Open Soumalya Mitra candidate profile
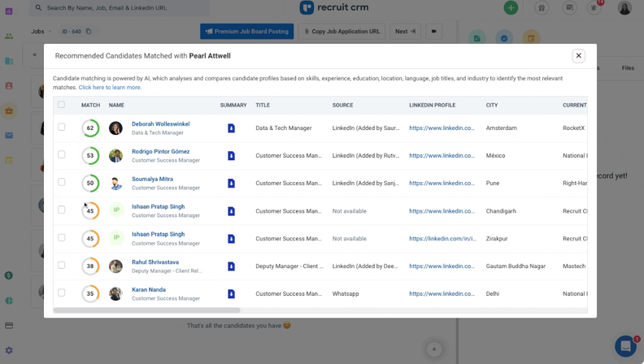Screen dimensions: 644x364 pos(152,179)
